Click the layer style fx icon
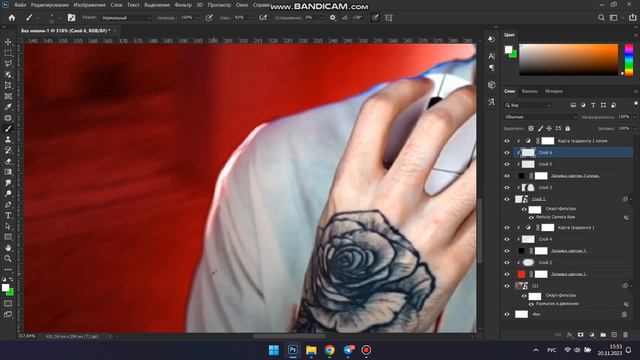 pos(569,335)
